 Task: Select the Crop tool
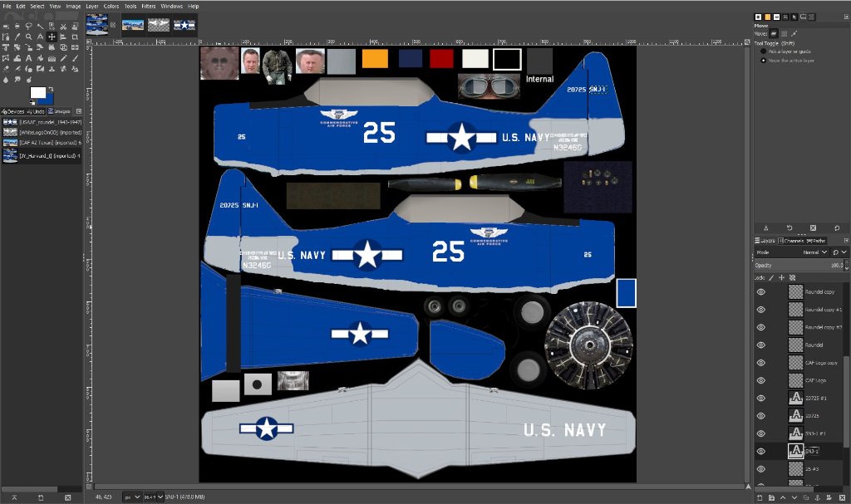coord(74,37)
